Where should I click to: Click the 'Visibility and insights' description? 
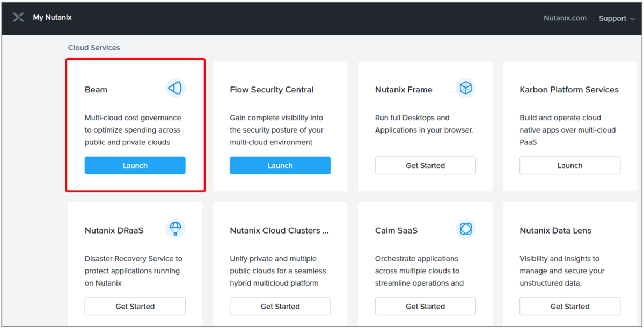[x=562, y=271]
